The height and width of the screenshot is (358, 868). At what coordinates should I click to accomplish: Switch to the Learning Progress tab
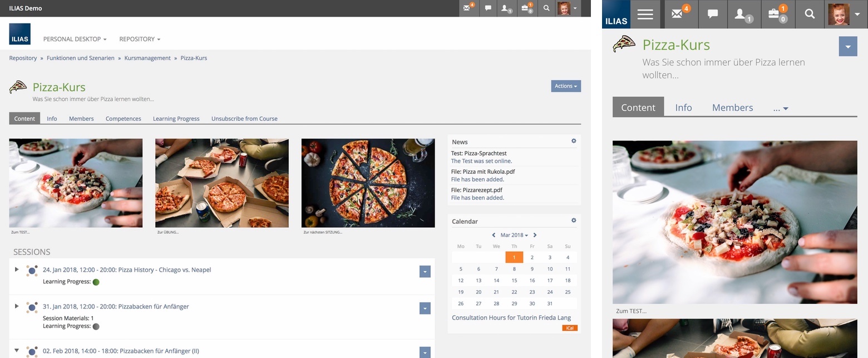coord(176,119)
